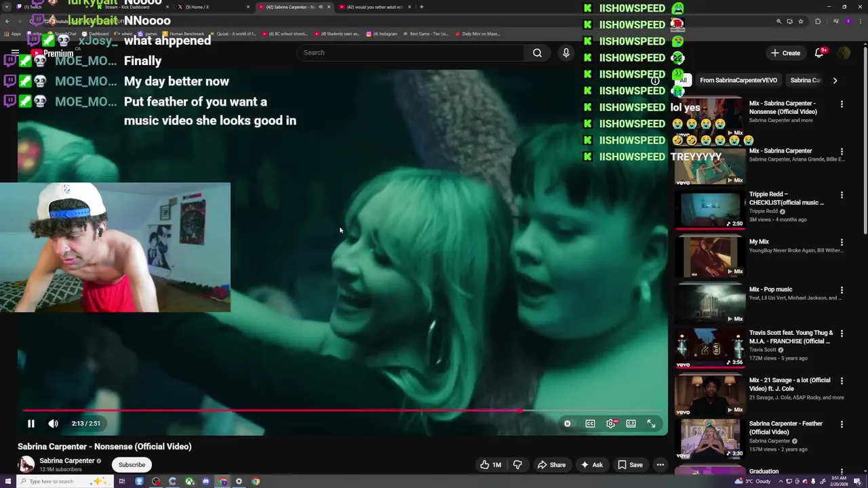
Task: Open the YouTube Create menu
Action: click(785, 53)
